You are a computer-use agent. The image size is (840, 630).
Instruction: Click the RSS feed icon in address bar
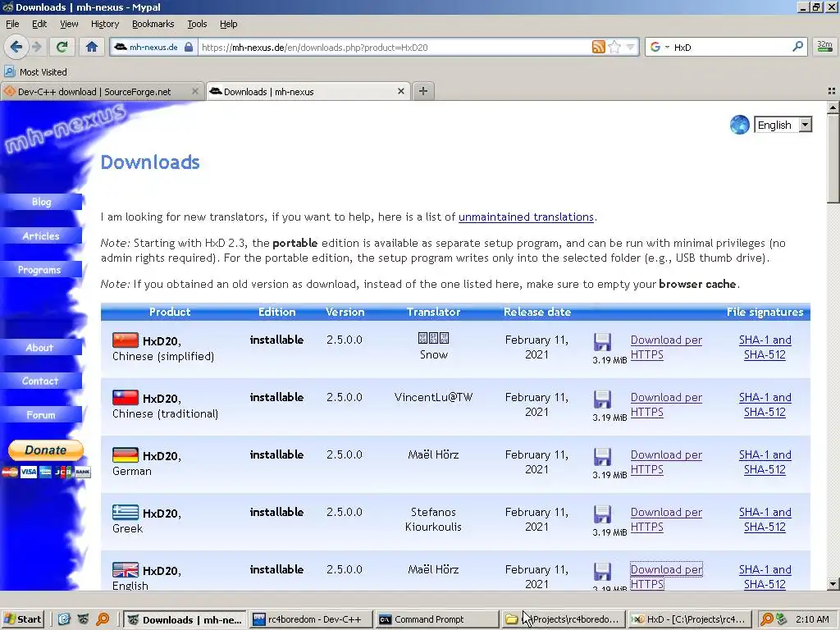pyautogui.click(x=598, y=47)
